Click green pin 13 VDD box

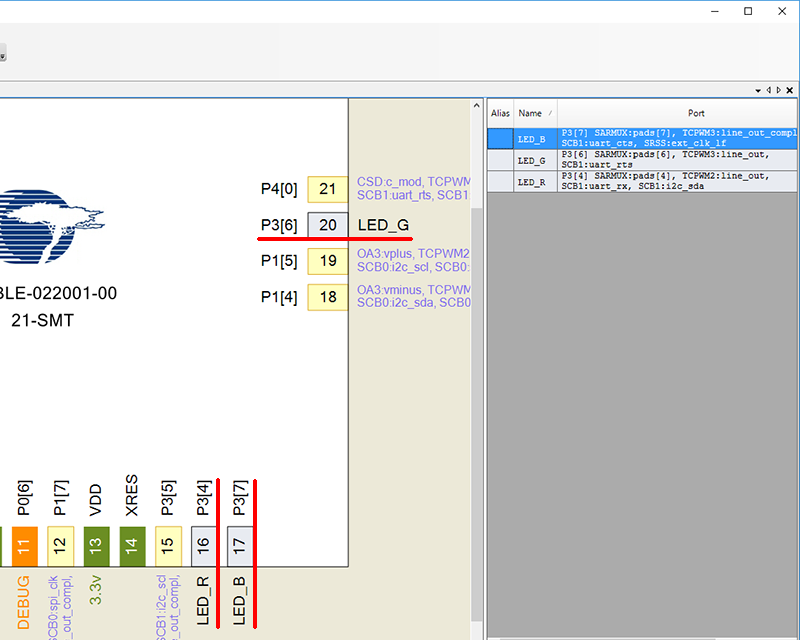pos(96,546)
